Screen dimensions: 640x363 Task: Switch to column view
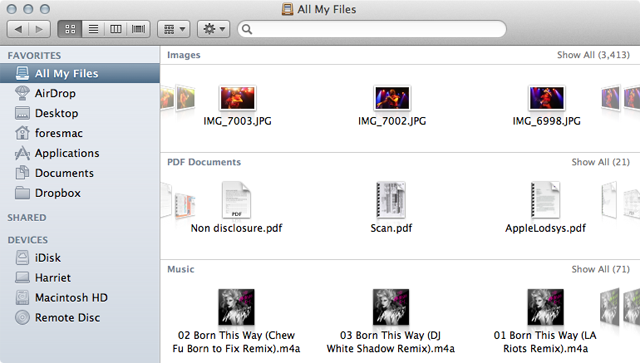pos(116,29)
